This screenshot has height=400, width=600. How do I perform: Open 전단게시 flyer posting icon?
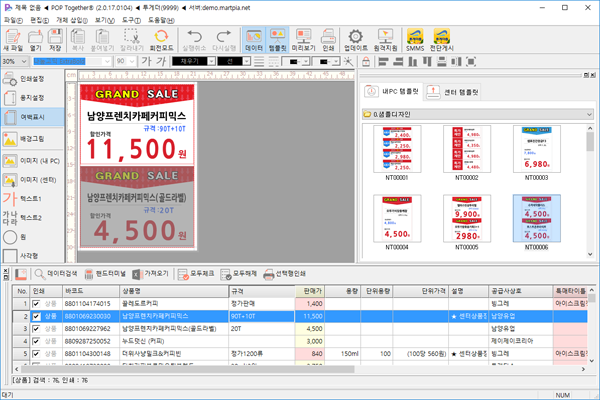(x=442, y=40)
